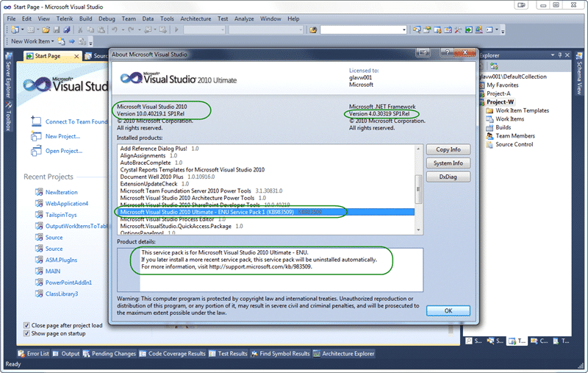588x373 pixels.
Task: Click the Open Project... link on Start Page
Action: [64, 151]
